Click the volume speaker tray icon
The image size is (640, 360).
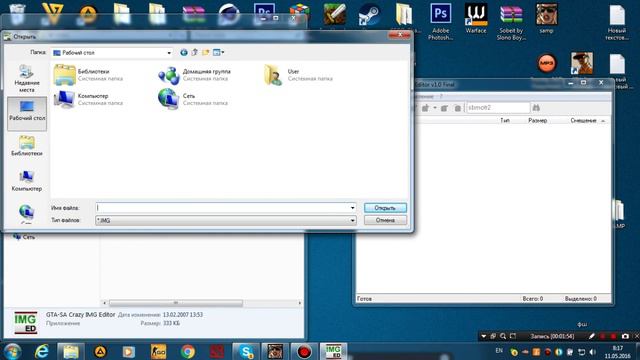tap(593, 351)
